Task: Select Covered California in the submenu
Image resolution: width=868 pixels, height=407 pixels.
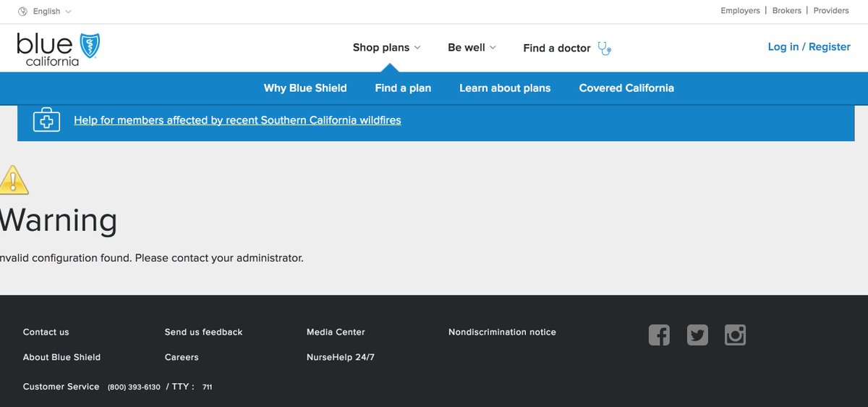Action: coord(626,88)
